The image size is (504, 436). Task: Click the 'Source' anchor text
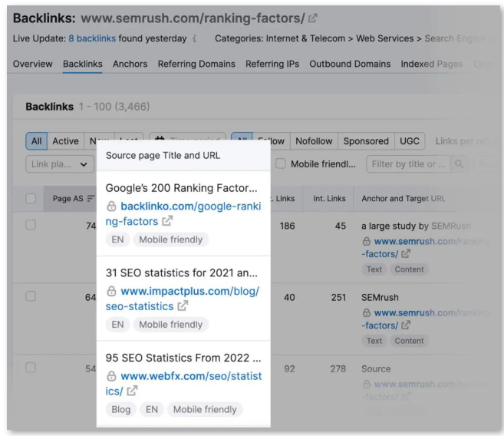pyautogui.click(x=376, y=368)
